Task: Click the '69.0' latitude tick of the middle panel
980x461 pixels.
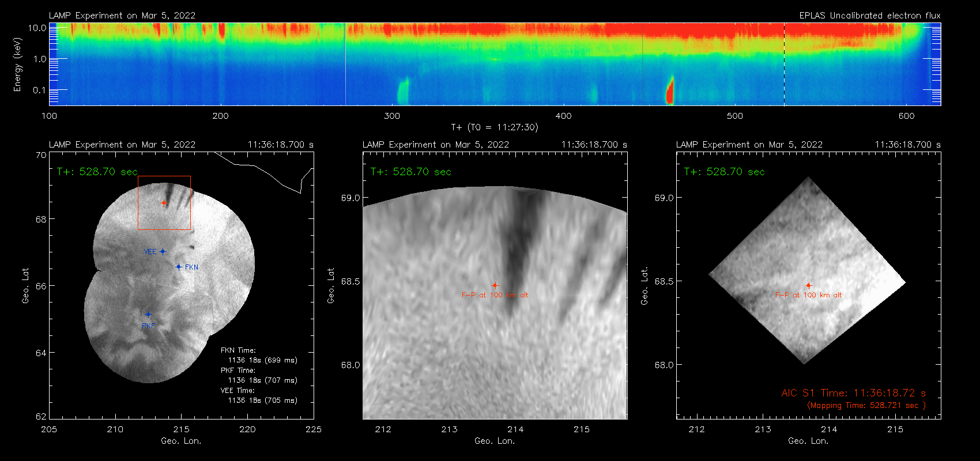Action: [350, 198]
